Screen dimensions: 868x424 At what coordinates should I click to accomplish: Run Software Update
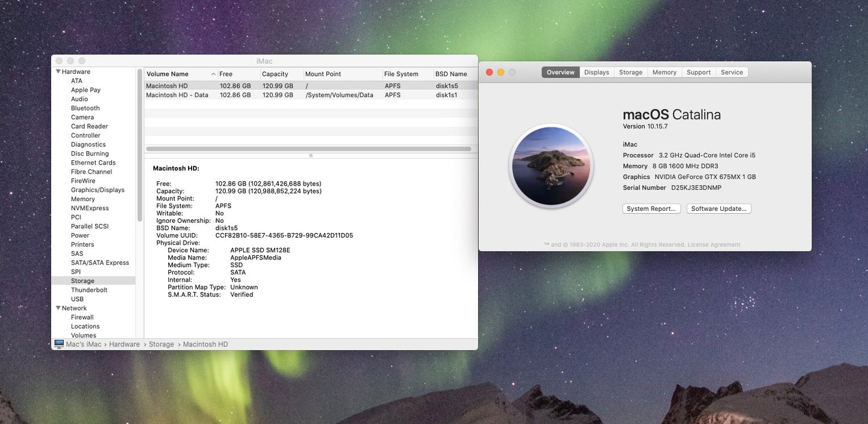coord(718,207)
